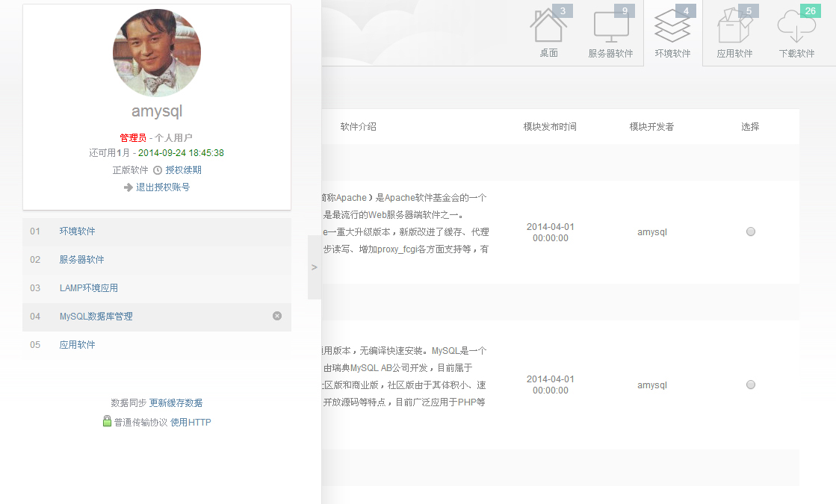Open the 下载软件 cloud icon

(796, 28)
